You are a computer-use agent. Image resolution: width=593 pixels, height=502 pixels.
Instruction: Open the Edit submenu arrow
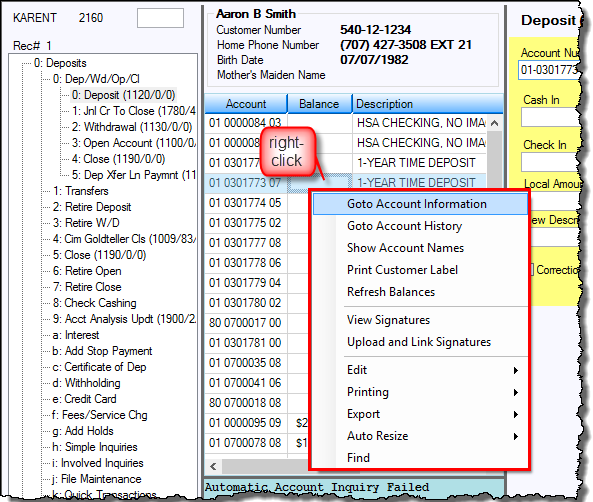point(515,370)
